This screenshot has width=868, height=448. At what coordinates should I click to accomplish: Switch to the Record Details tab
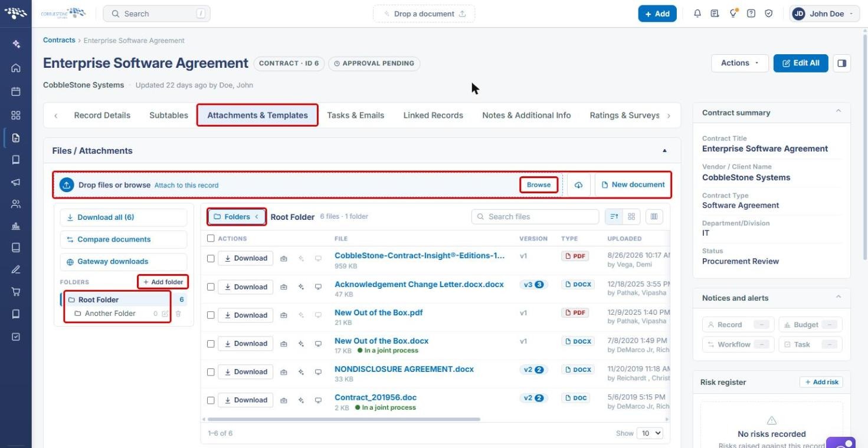(102, 116)
